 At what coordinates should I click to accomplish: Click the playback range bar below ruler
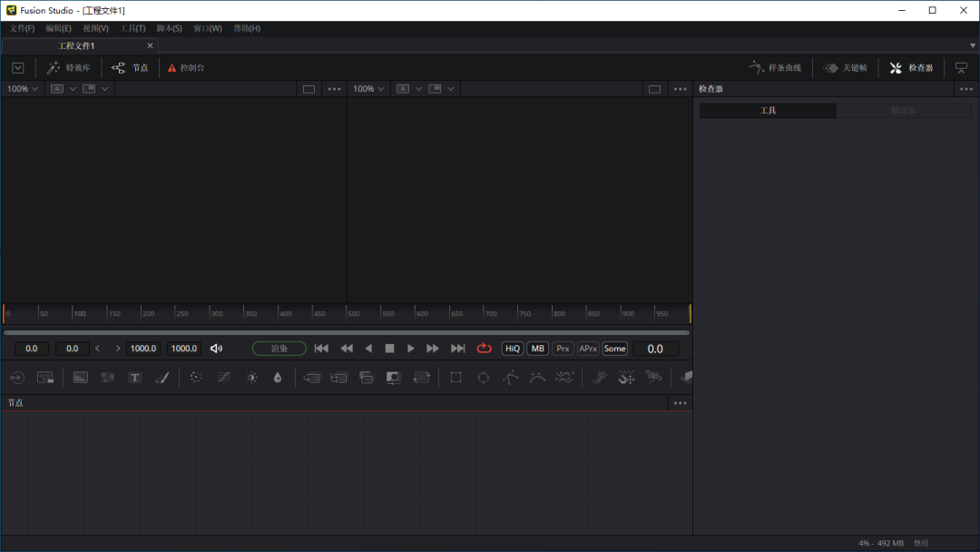coord(347,332)
